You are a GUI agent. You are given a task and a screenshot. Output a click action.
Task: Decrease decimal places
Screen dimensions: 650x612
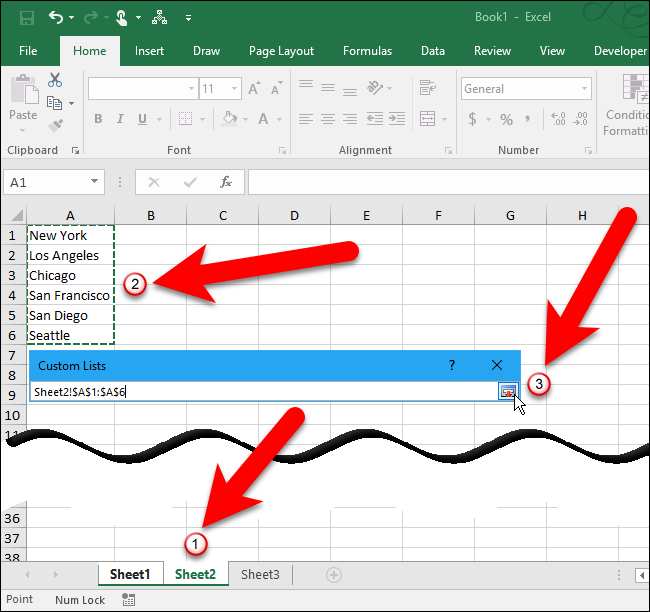click(x=580, y=119)
